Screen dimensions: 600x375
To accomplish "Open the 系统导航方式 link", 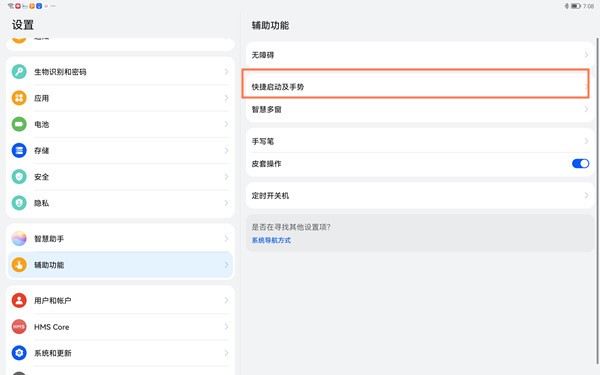I will [x=271, y=240].
